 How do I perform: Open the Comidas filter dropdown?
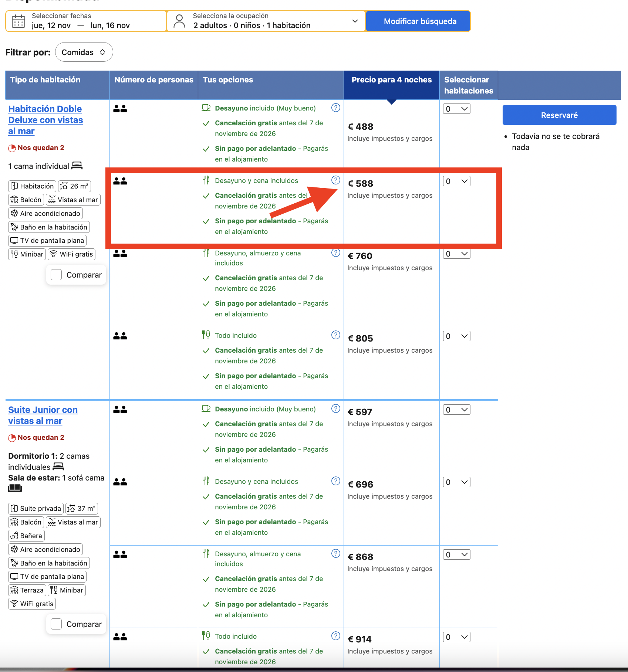(x=84, y=52)
